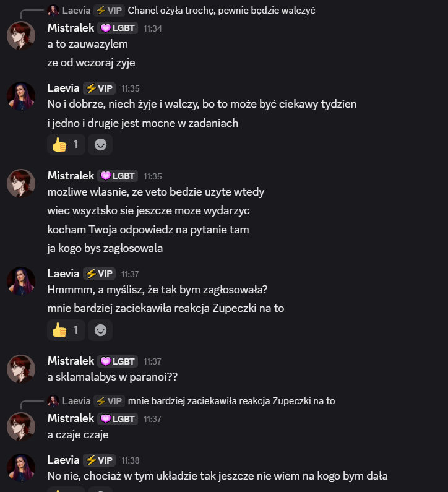Image resolution: width=448 pixels, height=492 pixels.
Task: Click Mistralek's avatar beside 'a czaje czaje'
Action: tap(21, 426)
